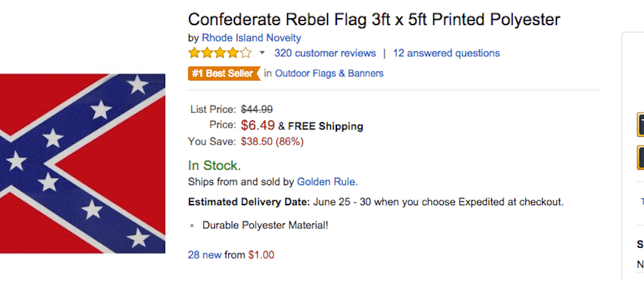Click the lower yellow button at right edge
This screenshot has height=281, width=644.
pyautogui.click(x=640, y=157)
